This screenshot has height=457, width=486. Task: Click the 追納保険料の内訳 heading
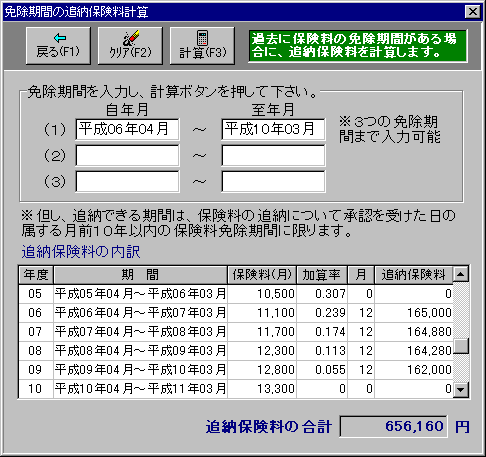click(81, 252)
